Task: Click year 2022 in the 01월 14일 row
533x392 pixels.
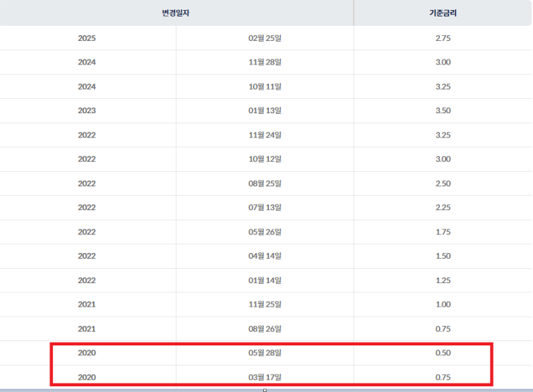Action: pos(87,280)
